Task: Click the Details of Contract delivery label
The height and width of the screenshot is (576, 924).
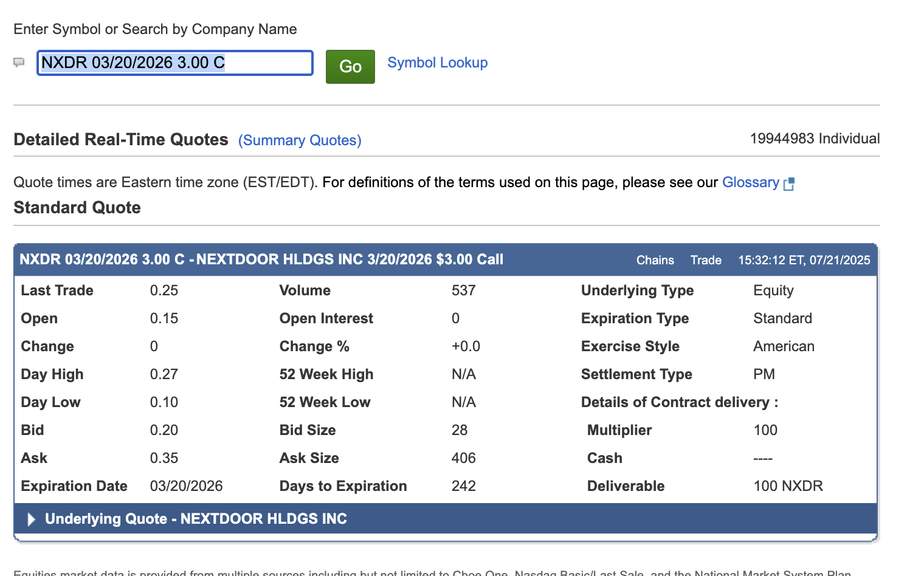Action: (680, 402)
